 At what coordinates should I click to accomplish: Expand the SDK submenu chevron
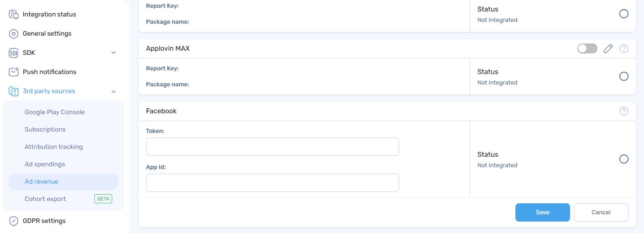click(114, 53)
